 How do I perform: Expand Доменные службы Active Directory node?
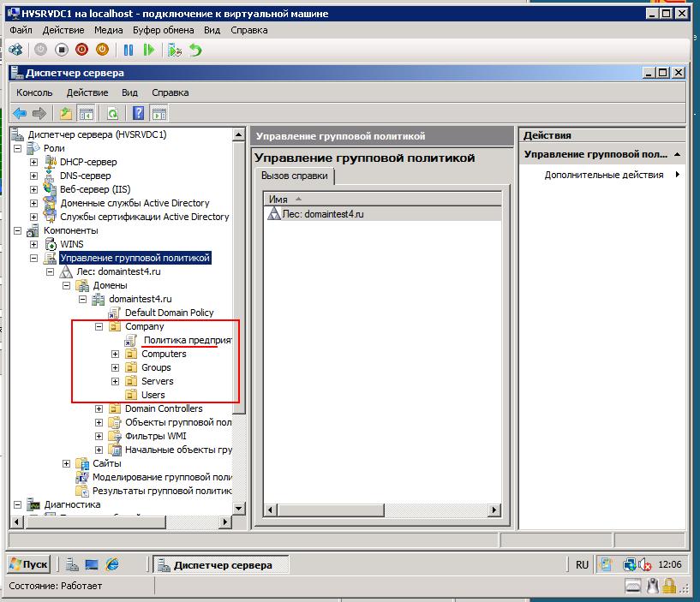(x=34, y=203)
